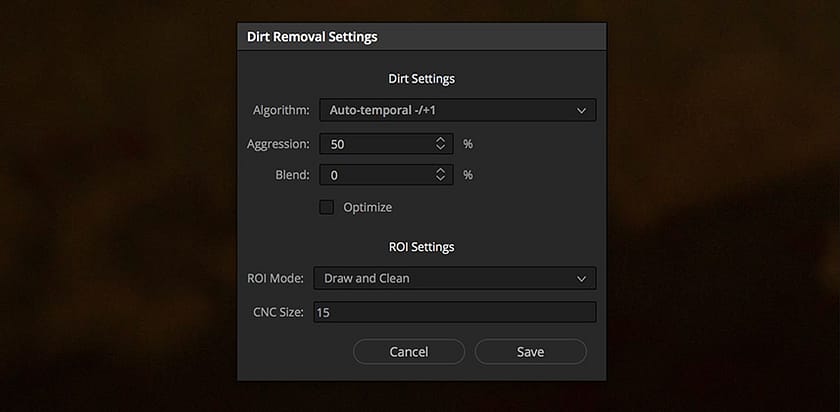Screen dimensions: 840x412
Task: Click the Algorithm field label
Action: point(281,110)
